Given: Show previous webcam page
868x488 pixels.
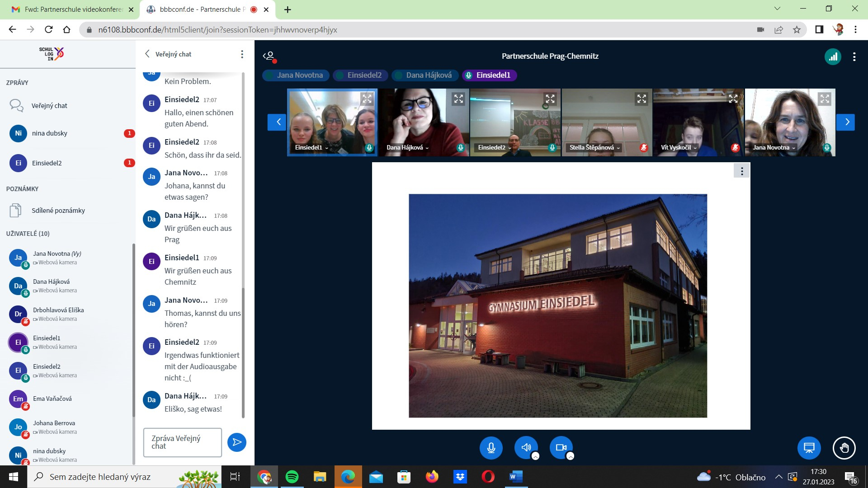Looking at the screenshot, I should (277, 122).
